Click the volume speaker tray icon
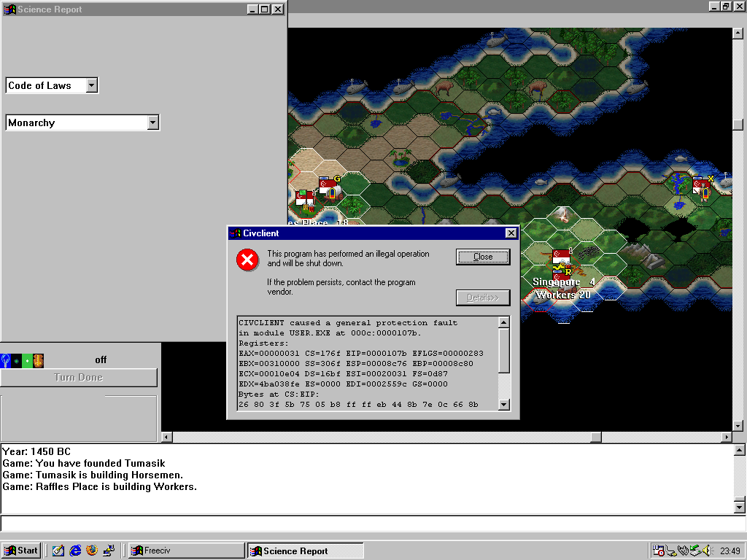The width and height of the screenshot is (747, 560). click(706, 551)
